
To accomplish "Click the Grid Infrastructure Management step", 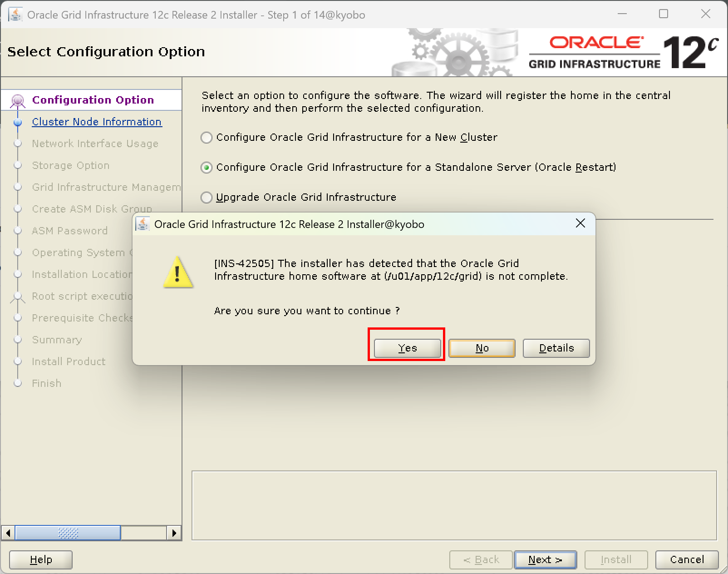I will (106, 187).
